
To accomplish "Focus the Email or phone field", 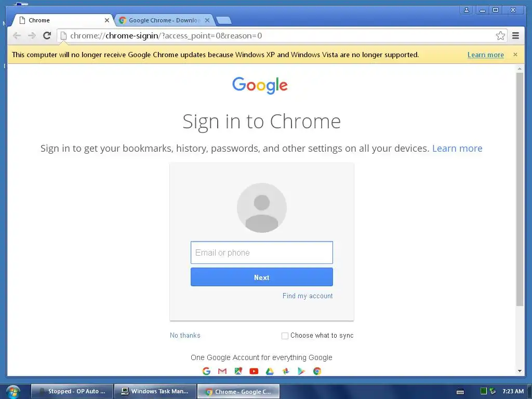I will [x=262, y=252].
